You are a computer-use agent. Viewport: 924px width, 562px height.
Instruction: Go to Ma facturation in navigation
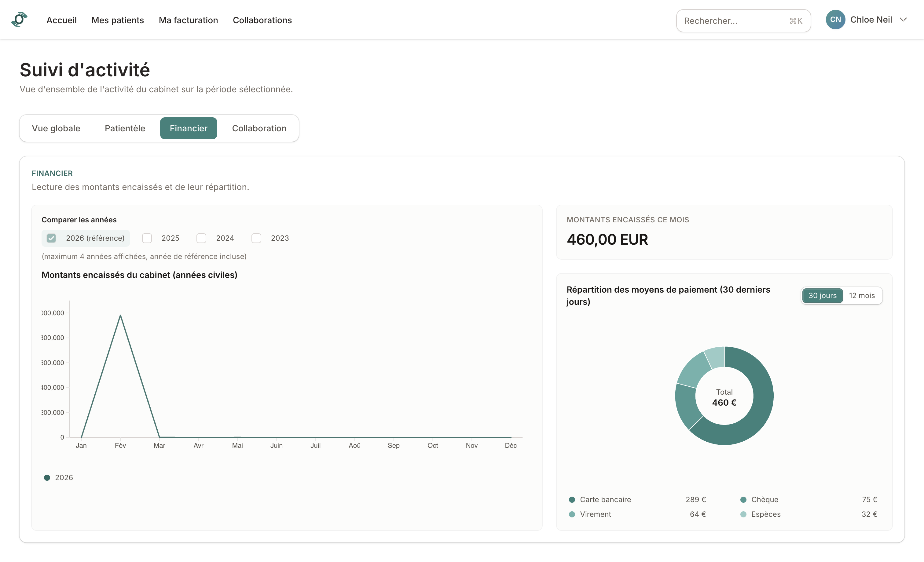(188, 20)
